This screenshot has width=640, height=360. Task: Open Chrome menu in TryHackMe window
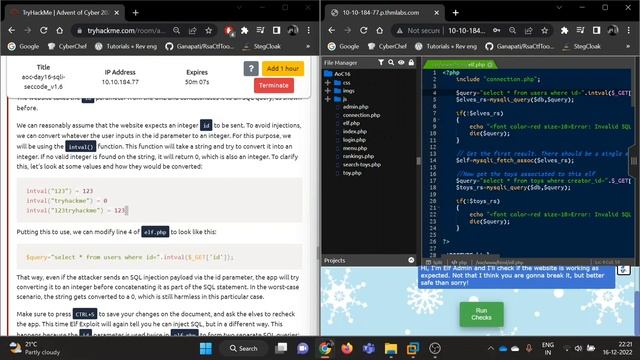[309, 31]
